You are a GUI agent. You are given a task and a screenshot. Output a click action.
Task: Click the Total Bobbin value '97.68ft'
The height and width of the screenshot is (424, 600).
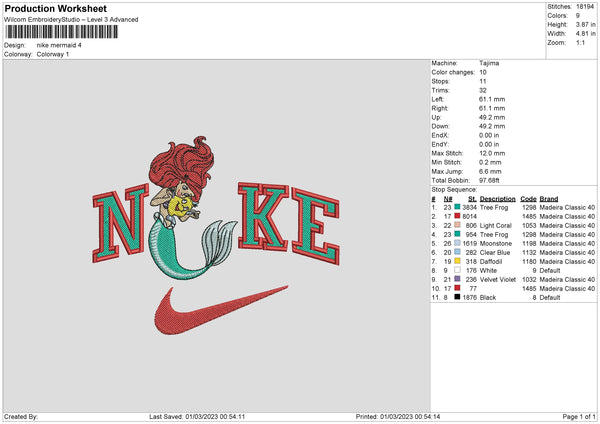pyautogui.click(x=489, y=180)
